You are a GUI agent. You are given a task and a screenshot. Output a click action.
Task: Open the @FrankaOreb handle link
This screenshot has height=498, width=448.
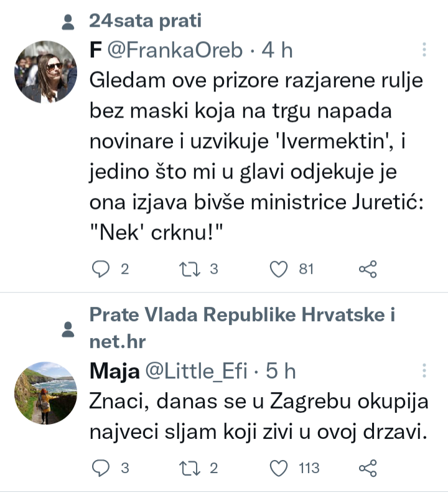174,50
